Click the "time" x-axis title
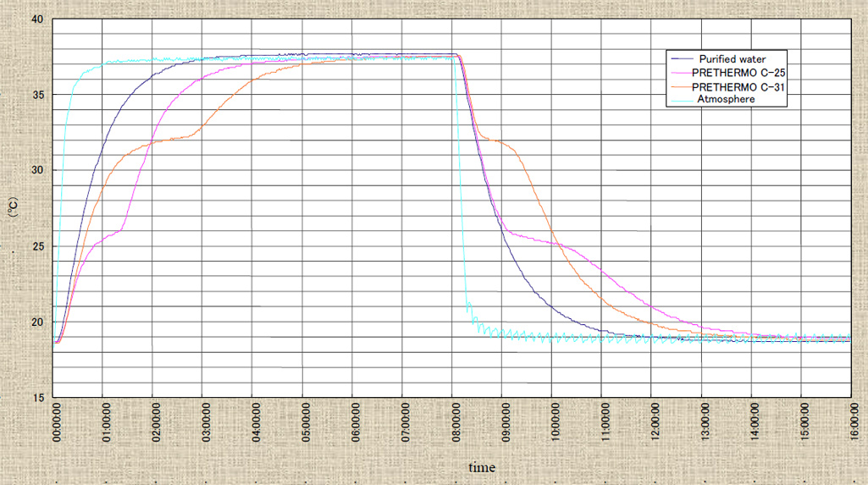This screenshot has width=868, height=485. tap(482, 467)
